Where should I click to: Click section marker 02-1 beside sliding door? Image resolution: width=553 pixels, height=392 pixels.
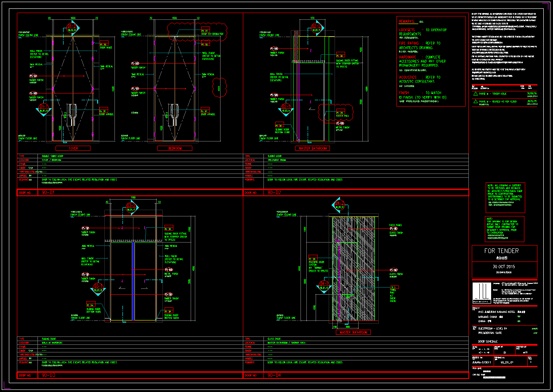pos(286,110)
